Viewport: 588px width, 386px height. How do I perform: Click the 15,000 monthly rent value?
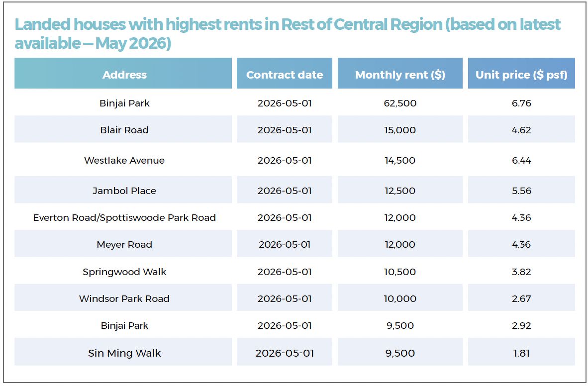[x=400, y=130]
